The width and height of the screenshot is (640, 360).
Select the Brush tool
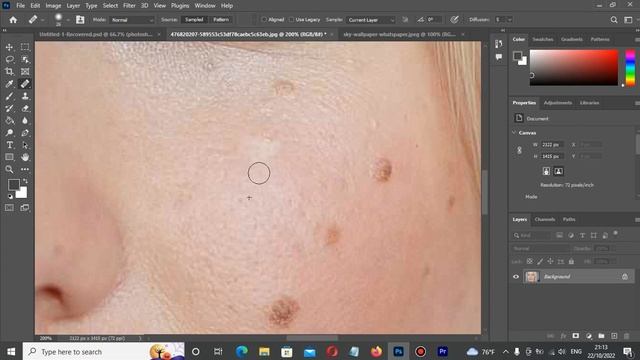pos(9,96)
